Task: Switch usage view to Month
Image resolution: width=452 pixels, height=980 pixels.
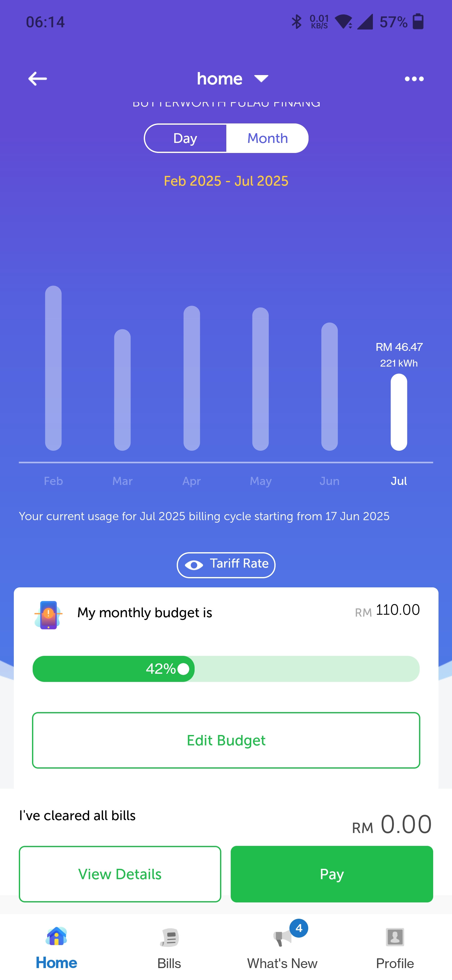Action: point(267,138)
